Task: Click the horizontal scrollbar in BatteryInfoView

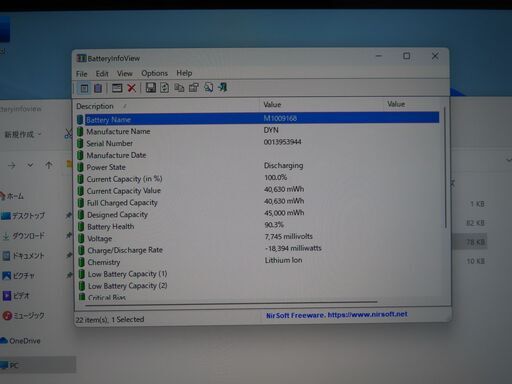Action: (x=231, y=303)
